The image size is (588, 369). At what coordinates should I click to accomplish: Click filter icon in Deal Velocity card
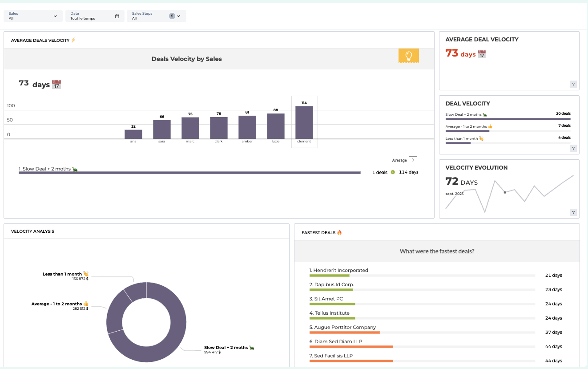coord(573,148)
